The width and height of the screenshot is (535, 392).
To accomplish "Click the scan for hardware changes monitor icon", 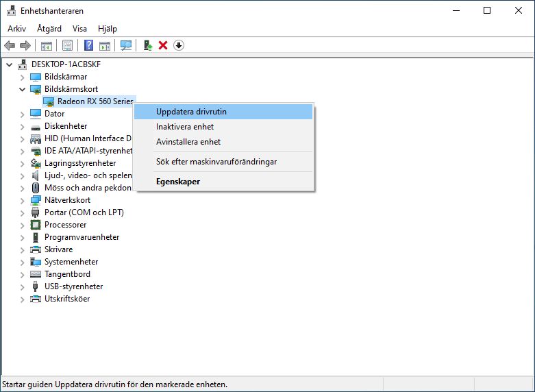I will 126,45.
